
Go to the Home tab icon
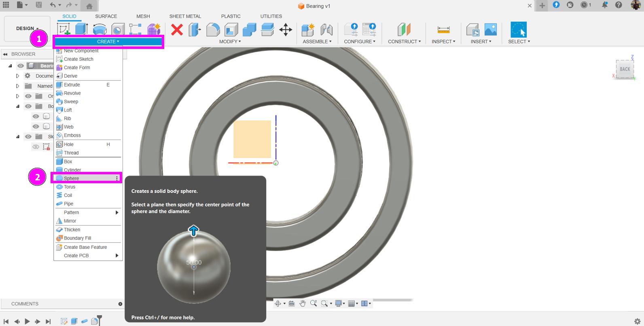click(x=89, y=6)
